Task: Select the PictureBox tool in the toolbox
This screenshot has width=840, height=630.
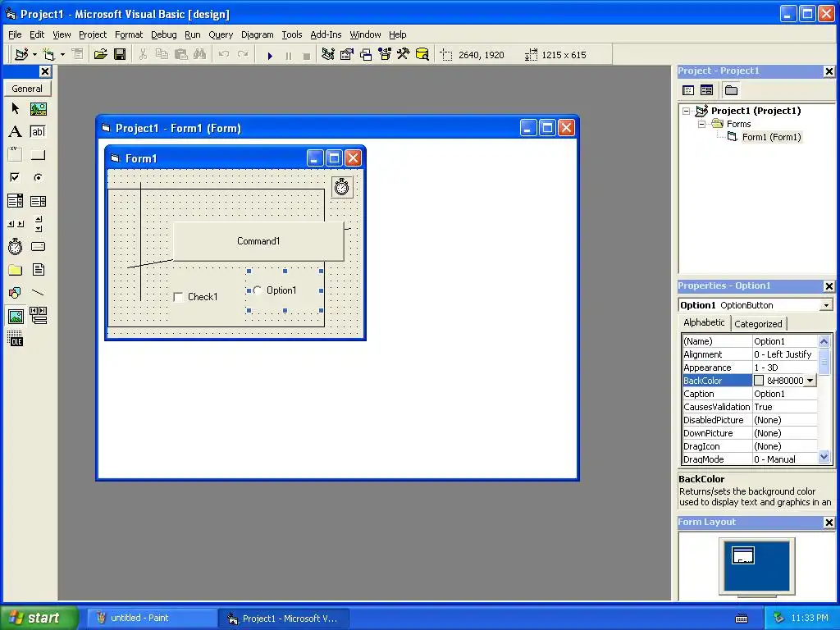Action: tap(38, 109)
